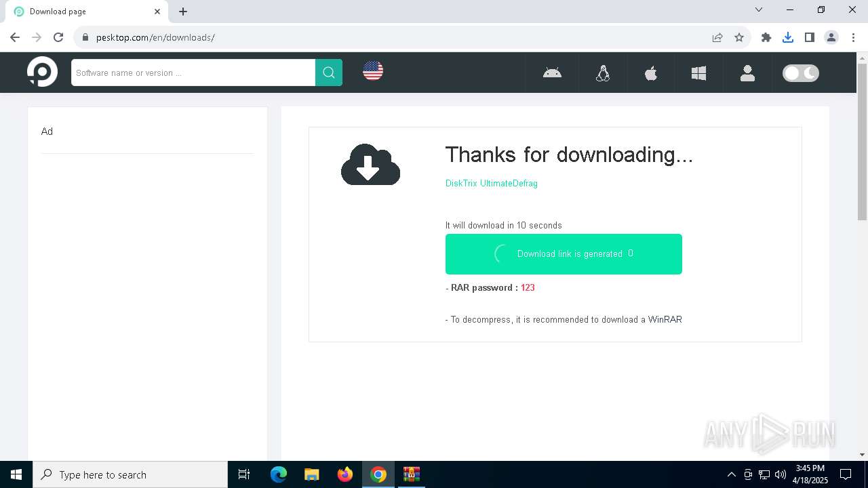Click the taskbar search box
This screenshot has height=488, width=868.
pyautogui.click(x=130, y=474)
